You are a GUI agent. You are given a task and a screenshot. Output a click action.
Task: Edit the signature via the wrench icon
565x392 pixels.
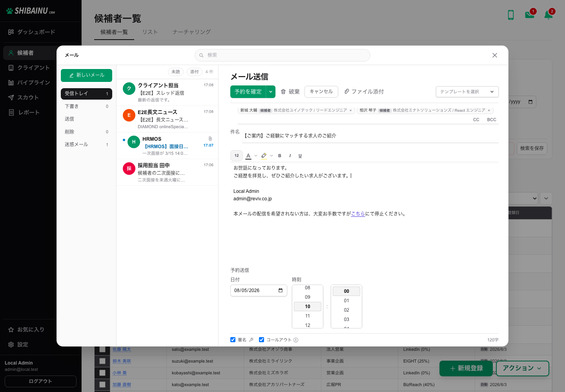tap(251, 340)
